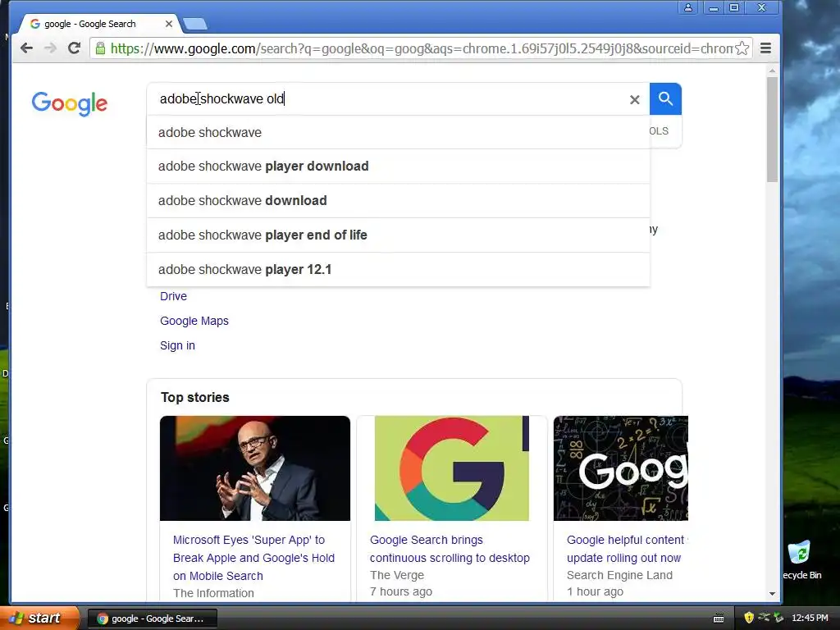Click the Satya Nadella story thumbnail

click(x=255, y=468)
